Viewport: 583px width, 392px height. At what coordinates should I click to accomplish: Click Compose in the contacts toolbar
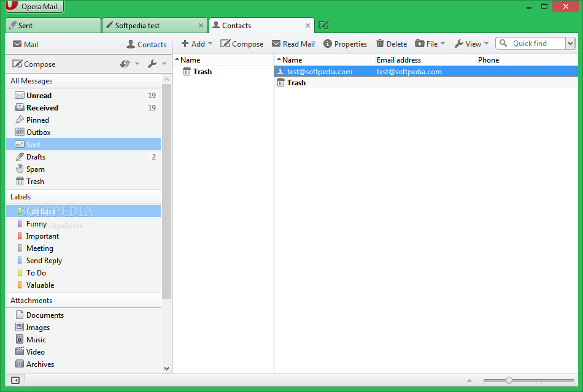[x=242, y=44]
